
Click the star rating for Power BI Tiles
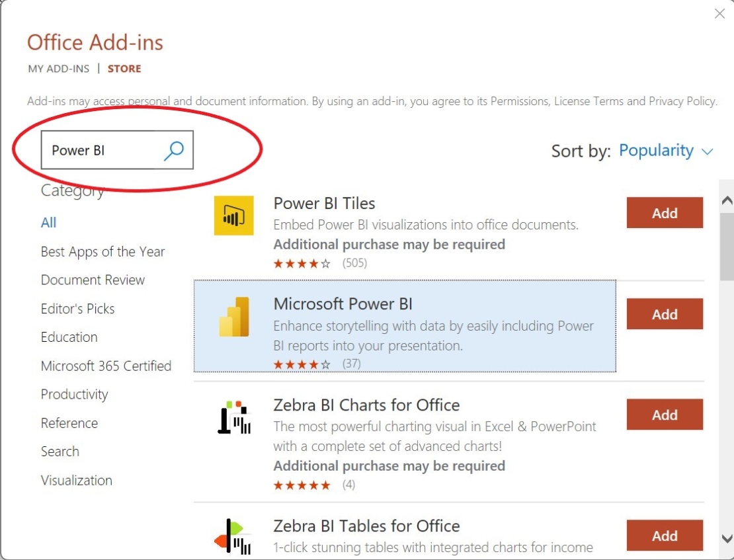[x=301, y=262]
